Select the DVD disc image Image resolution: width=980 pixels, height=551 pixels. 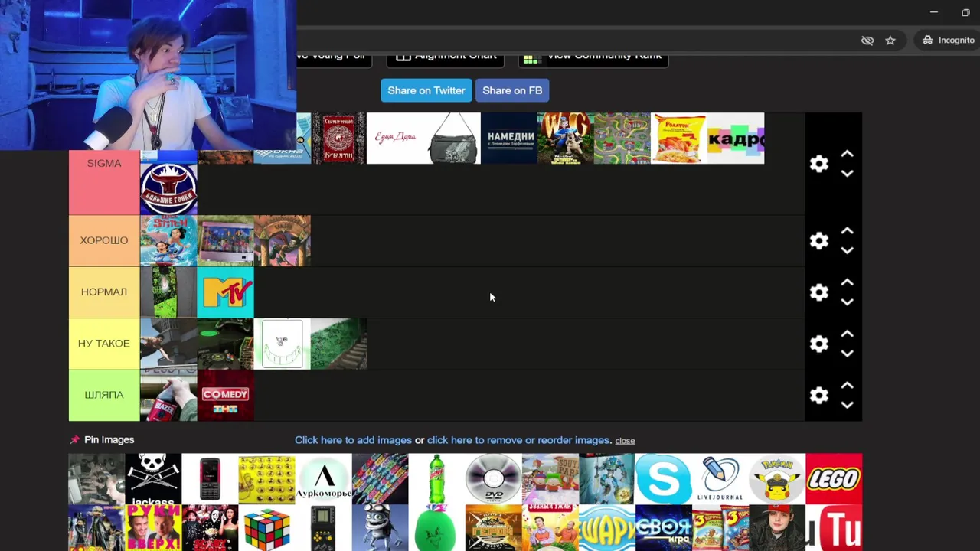[x=494, y=479]
